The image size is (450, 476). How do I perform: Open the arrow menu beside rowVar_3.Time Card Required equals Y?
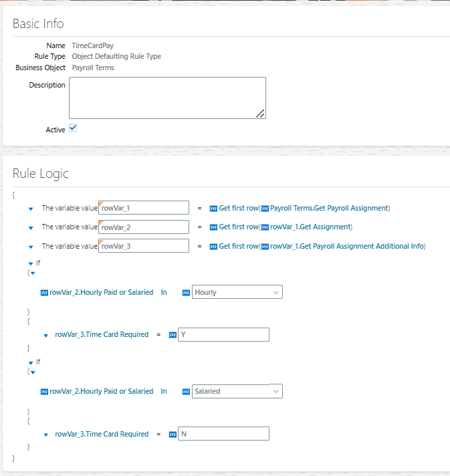(46, 336)
